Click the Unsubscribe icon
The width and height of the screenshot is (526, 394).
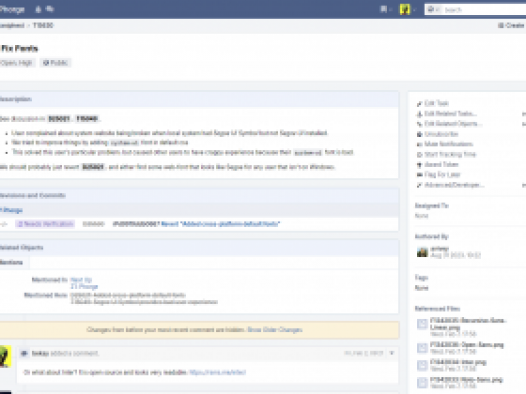click(x=419, y=134)
